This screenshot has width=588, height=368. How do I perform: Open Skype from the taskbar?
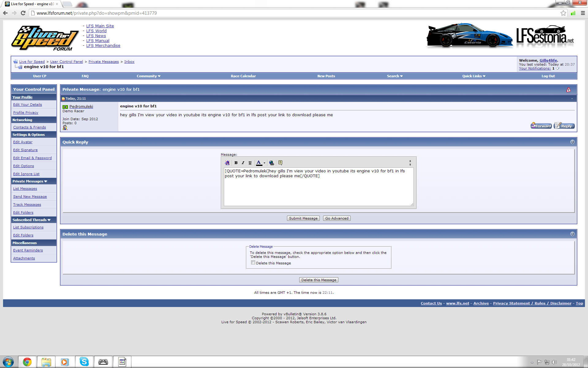(84, 362)
